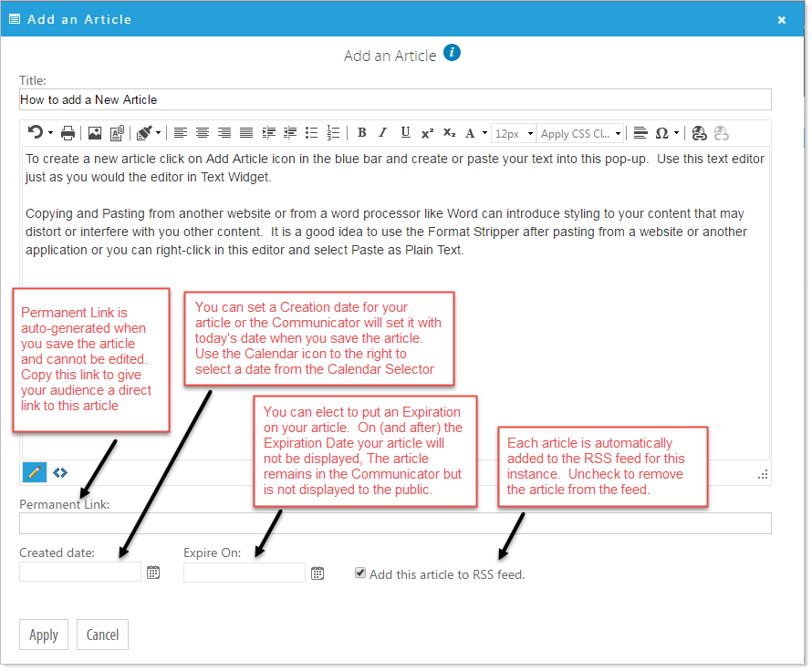This screenshot has height=671, width=812.
Task: Click the Cancel button
Action: coord(102,635)
